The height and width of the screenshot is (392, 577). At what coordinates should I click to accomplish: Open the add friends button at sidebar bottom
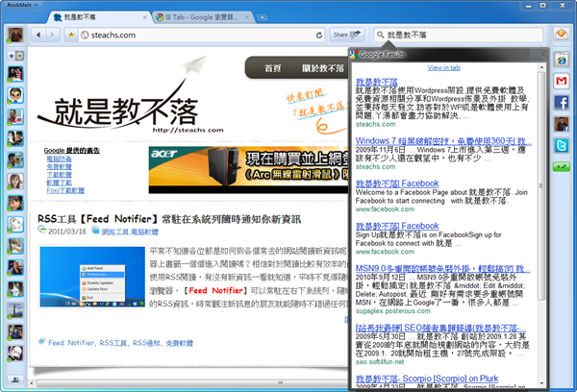tap(15, 380)
